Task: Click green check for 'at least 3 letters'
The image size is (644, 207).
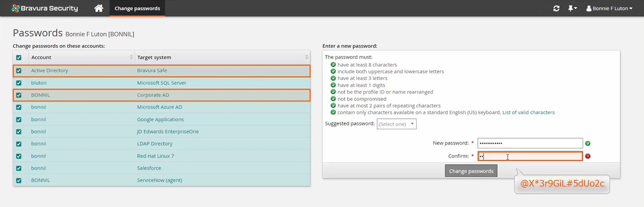Action: 333,78
